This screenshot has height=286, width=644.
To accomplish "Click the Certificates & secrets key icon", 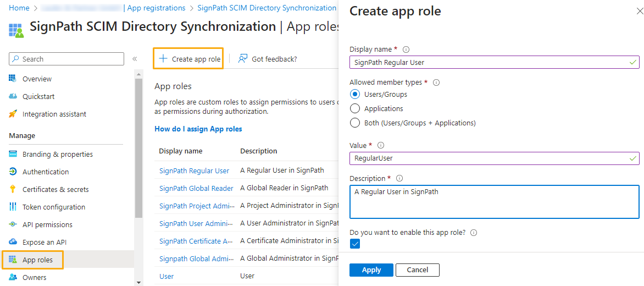I will [x=13, y=189].
